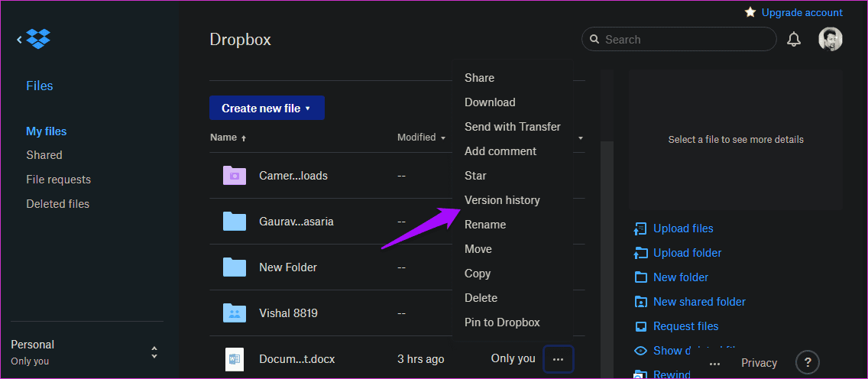Click the Camera Uploads folder icon
The image size is (868, 379).
pos(234,176)
